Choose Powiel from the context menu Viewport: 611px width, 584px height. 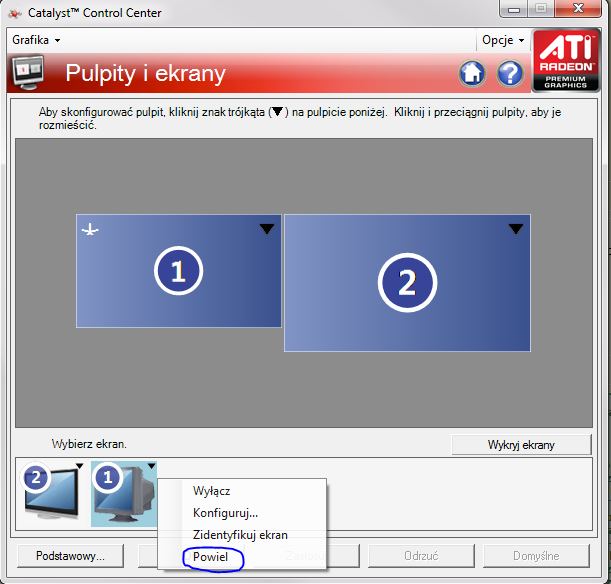click(242, 557)
